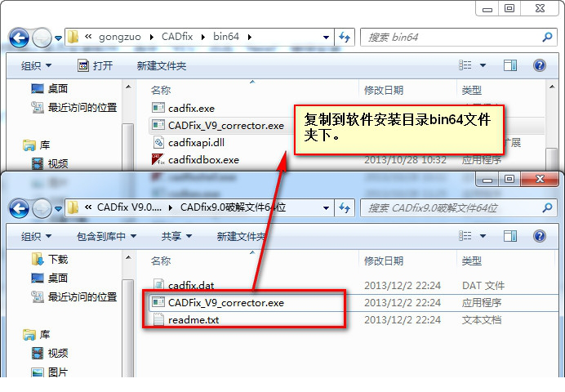Refresh the bin64 folder view
Screen dimensions: 565x392
tap(345, 37)
